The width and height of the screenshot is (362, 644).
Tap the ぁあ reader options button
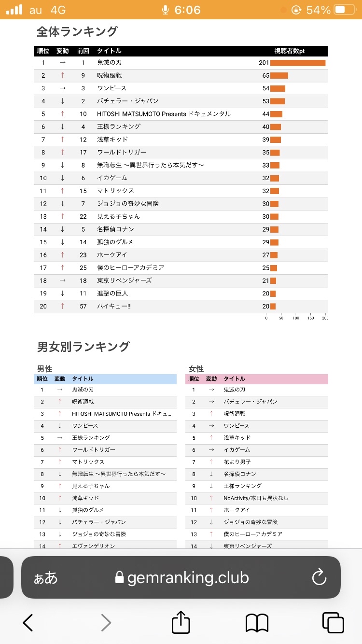click(x=45, y=578)
